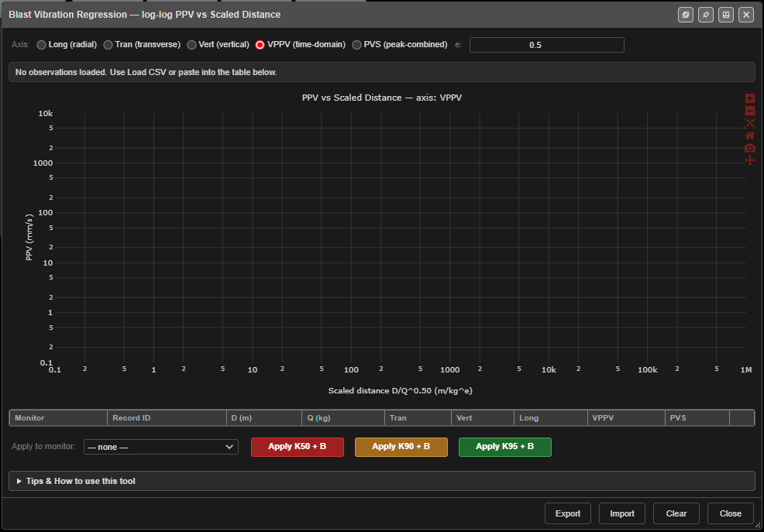Click the autoscale plot icon

click(750, 123)
